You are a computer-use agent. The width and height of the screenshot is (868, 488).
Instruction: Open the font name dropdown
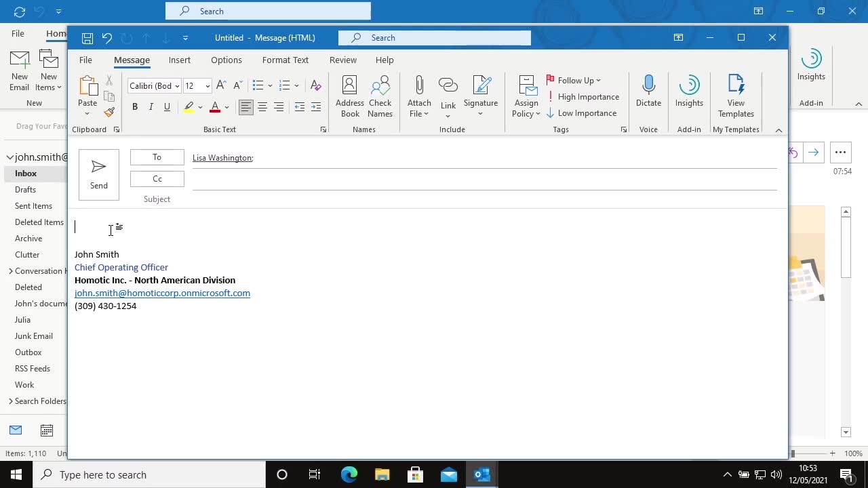pyautogui.click(x=177, y=86)
